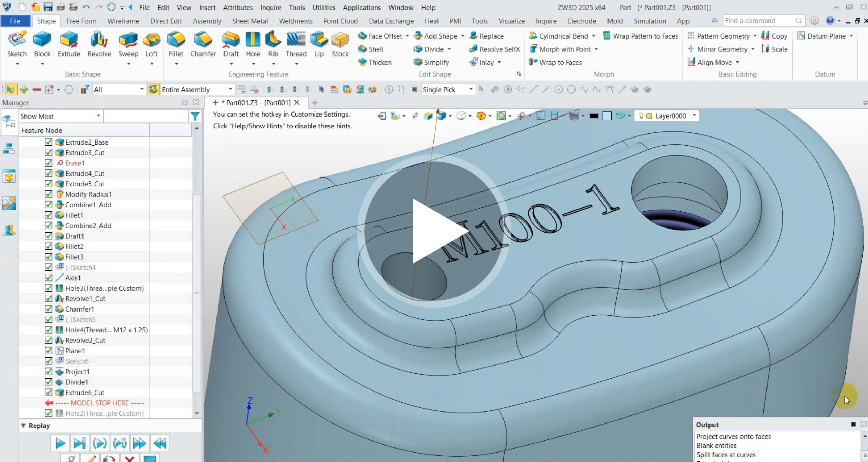The height and width of the screenshot is (462, 868).
Task: Switch to the Sheet Metal ribbon tab
Action: pyautogui.click(x=250, y=21)
